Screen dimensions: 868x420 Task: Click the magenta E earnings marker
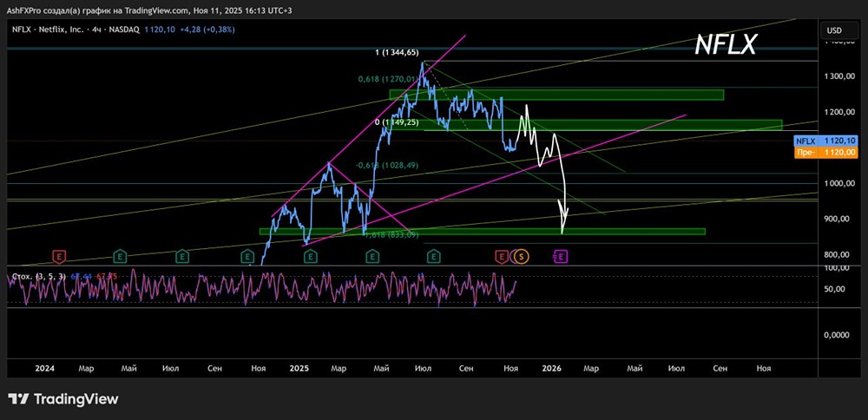coord(561,256)
